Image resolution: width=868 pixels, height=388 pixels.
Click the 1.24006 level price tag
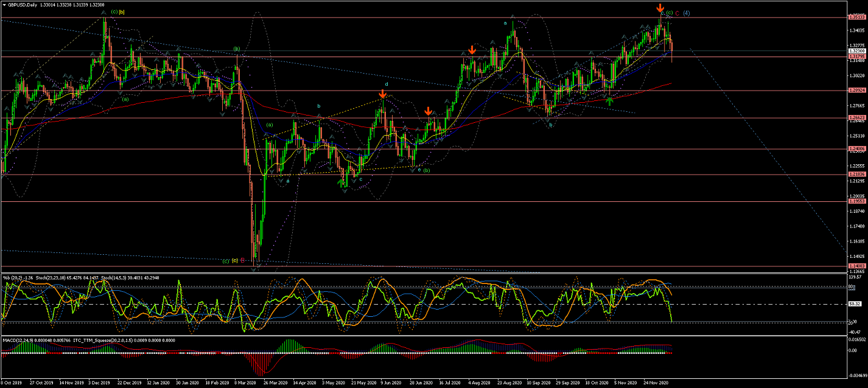click(856, 149)
